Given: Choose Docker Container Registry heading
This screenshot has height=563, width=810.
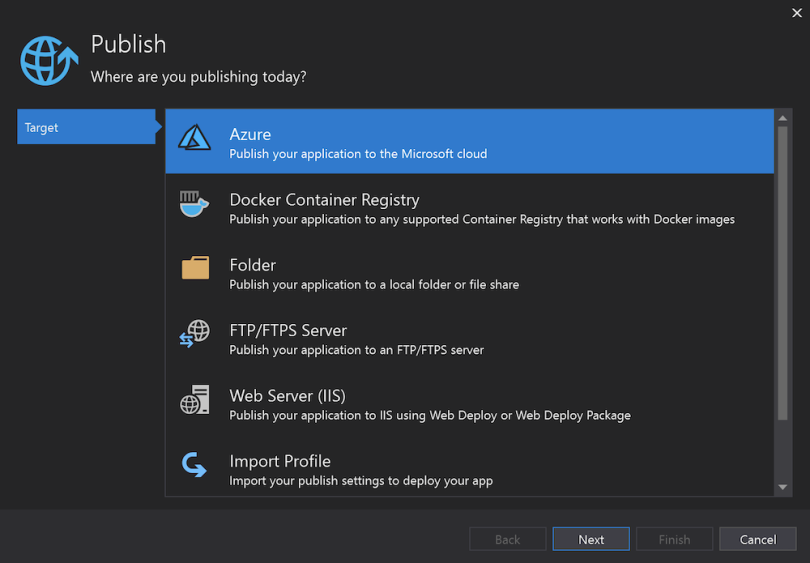Looking at the screenshot, I should point(324,200).
